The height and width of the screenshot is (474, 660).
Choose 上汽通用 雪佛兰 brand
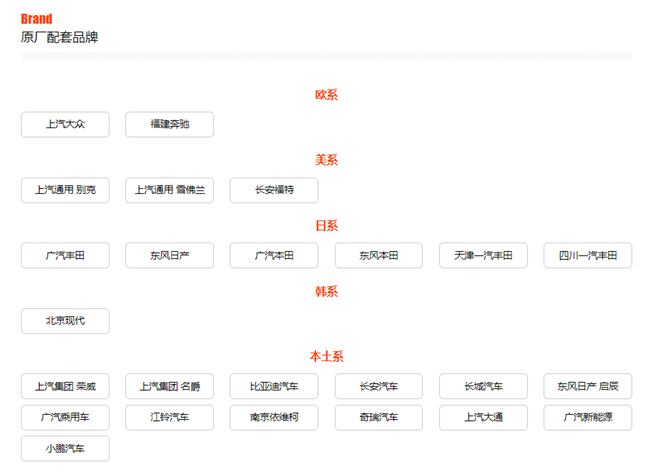click(169, 190)
